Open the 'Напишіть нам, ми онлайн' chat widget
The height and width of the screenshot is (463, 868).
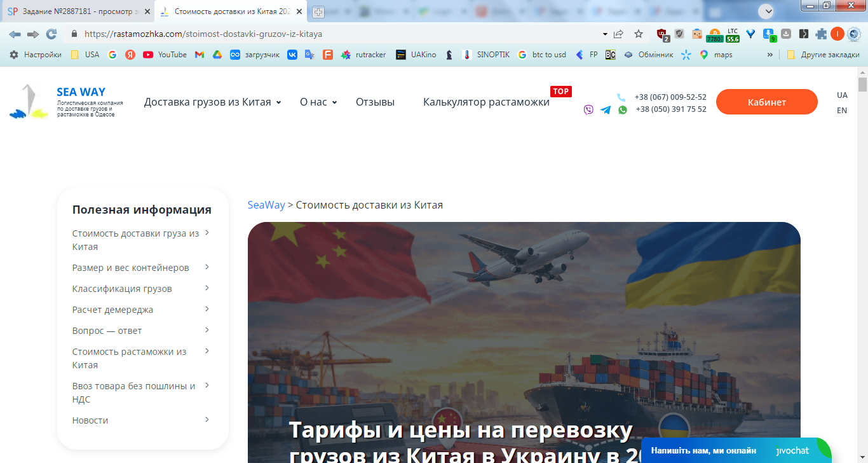pyautogui.click(x=736, y=450)
